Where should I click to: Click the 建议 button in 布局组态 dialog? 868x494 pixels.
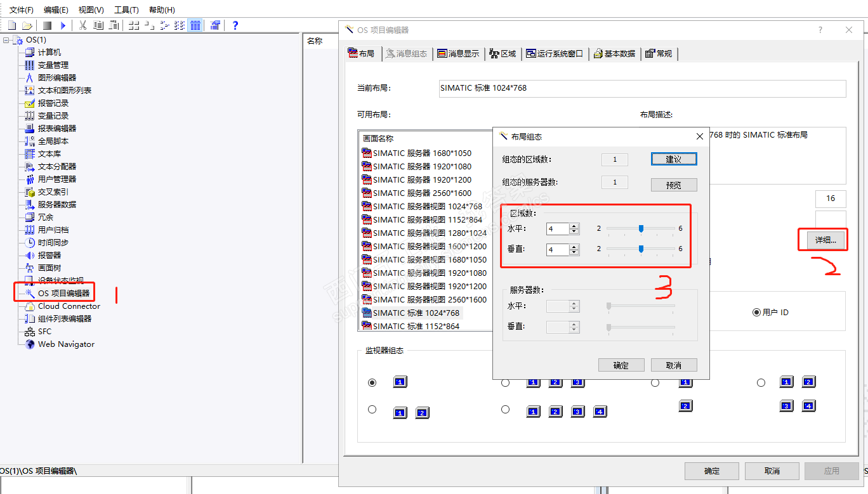tap(674, 159)
